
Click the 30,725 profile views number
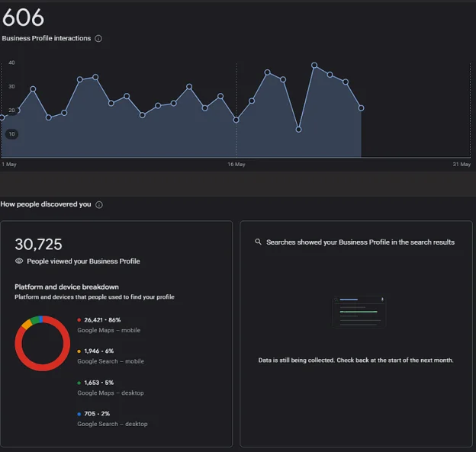(x=38, y=244)
